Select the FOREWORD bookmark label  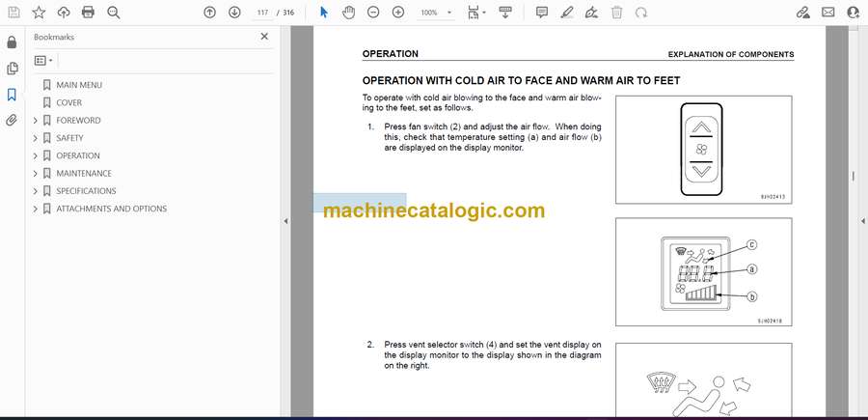click(x=78, y=121)
